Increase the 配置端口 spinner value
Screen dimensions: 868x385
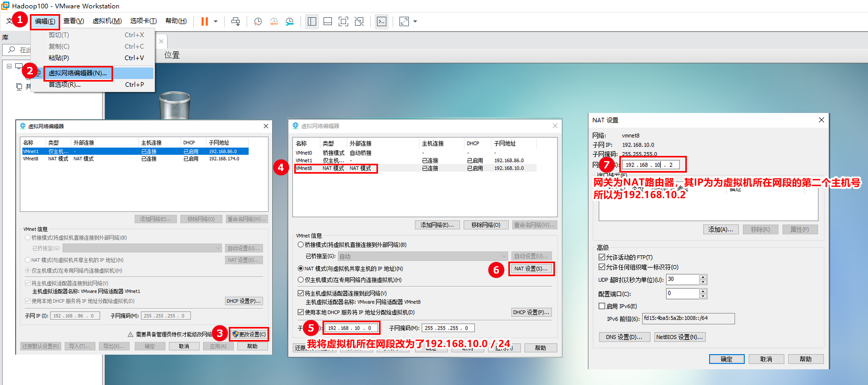(703, 291)
